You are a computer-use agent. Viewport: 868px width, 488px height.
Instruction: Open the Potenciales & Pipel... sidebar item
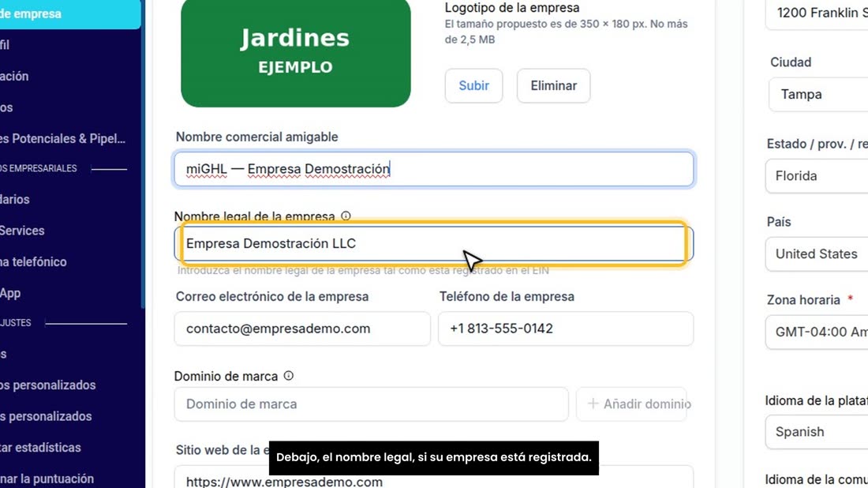point(62,138)
